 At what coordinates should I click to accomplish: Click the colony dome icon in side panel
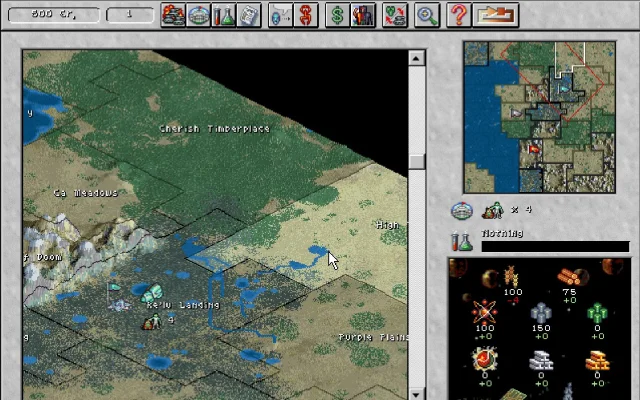click(x=462, y=211)
